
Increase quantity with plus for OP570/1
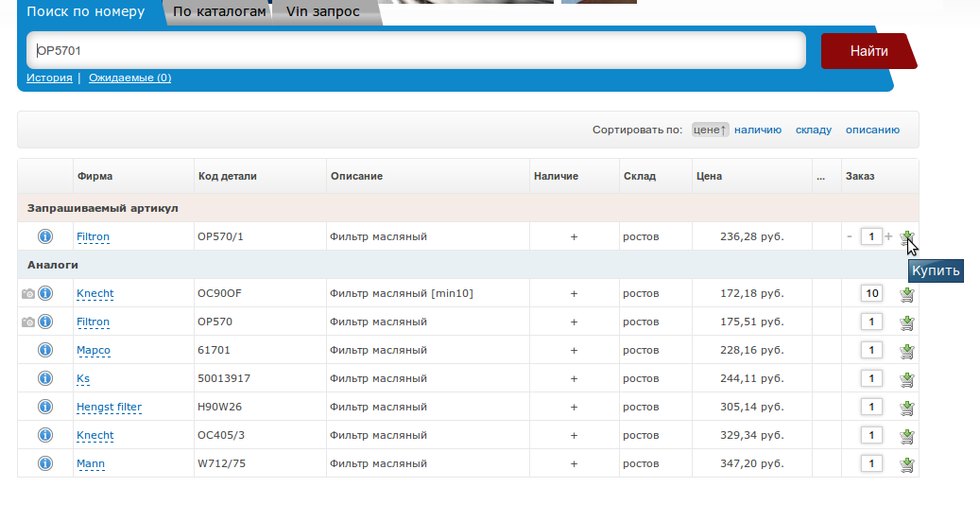pyautogui.click(x=888, y=236)
